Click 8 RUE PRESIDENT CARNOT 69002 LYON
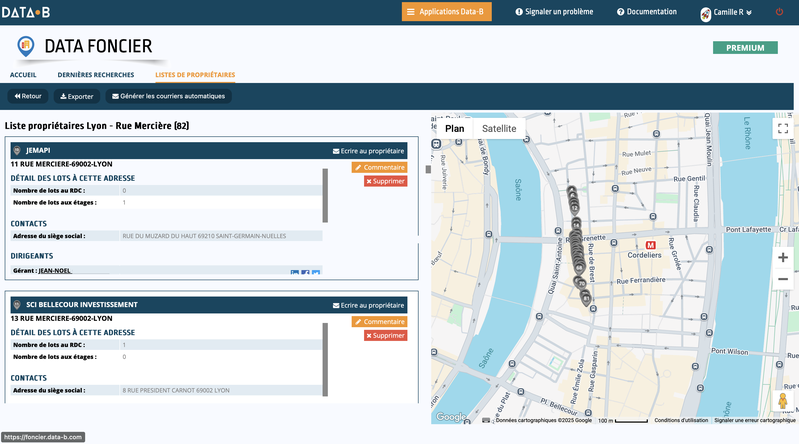The width and height of the screenshot is (799, 444). pyautogui.click(x=176, y=390)
